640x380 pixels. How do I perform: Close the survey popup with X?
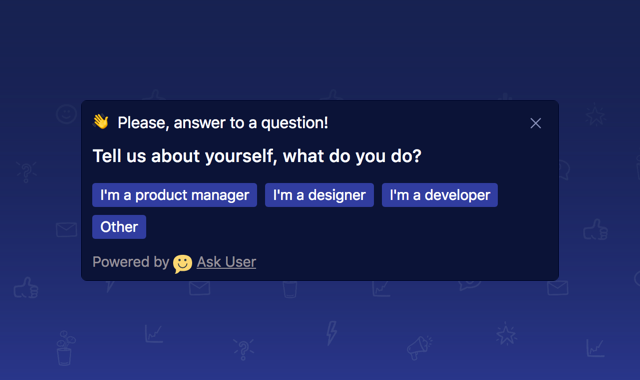536,123
